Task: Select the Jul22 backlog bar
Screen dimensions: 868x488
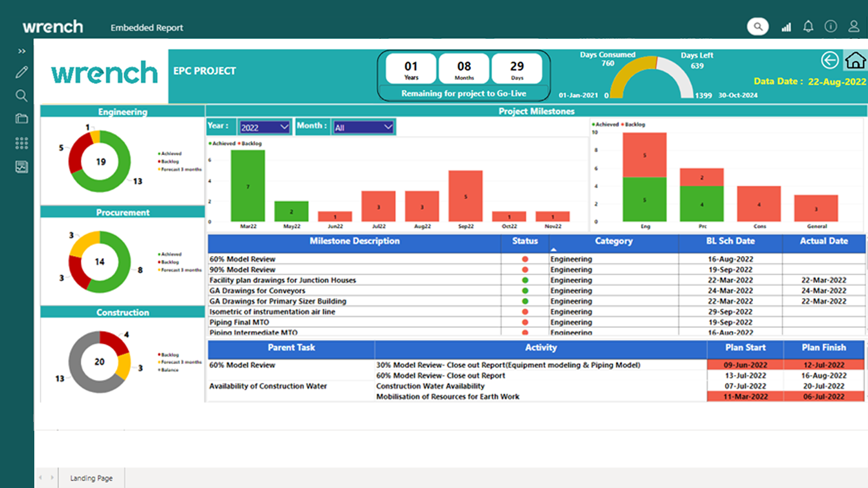Action: coord(379,207)
